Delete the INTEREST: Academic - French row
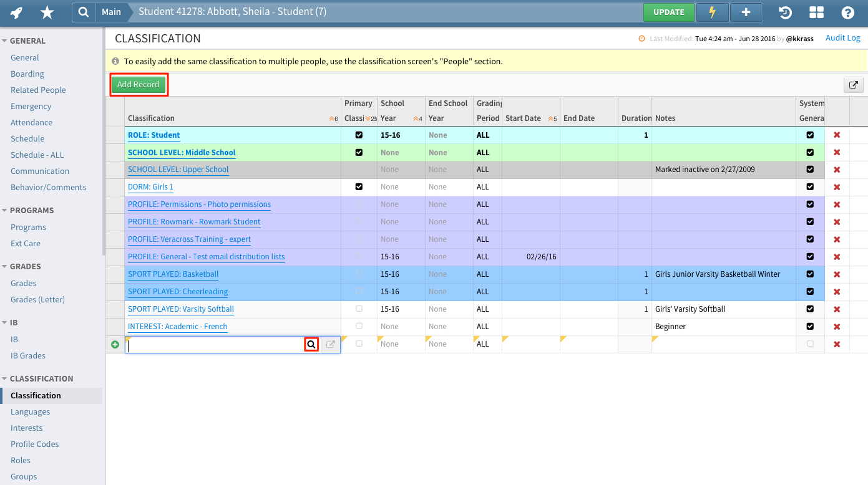Viewport: 868px width, 485px height. [x=837, y=326]
